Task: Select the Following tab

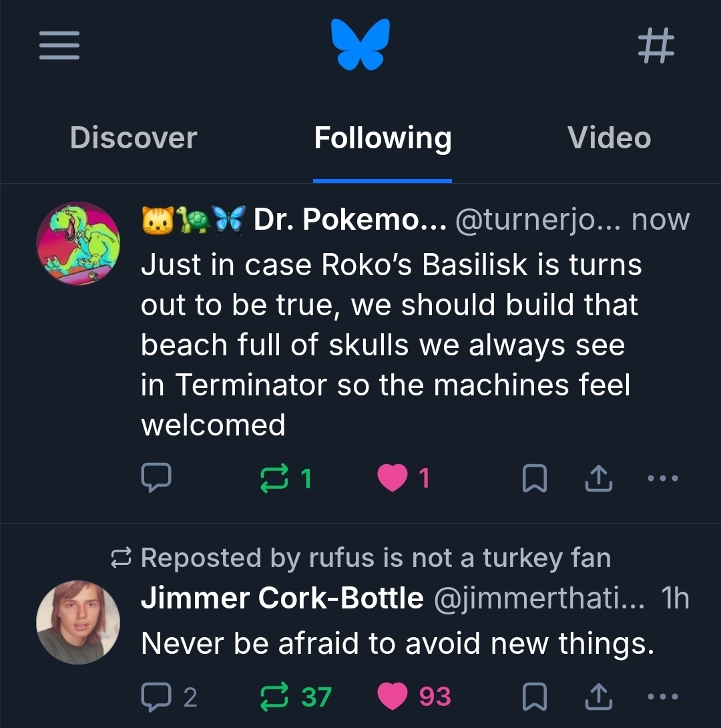Action: [x=383, y=138]
